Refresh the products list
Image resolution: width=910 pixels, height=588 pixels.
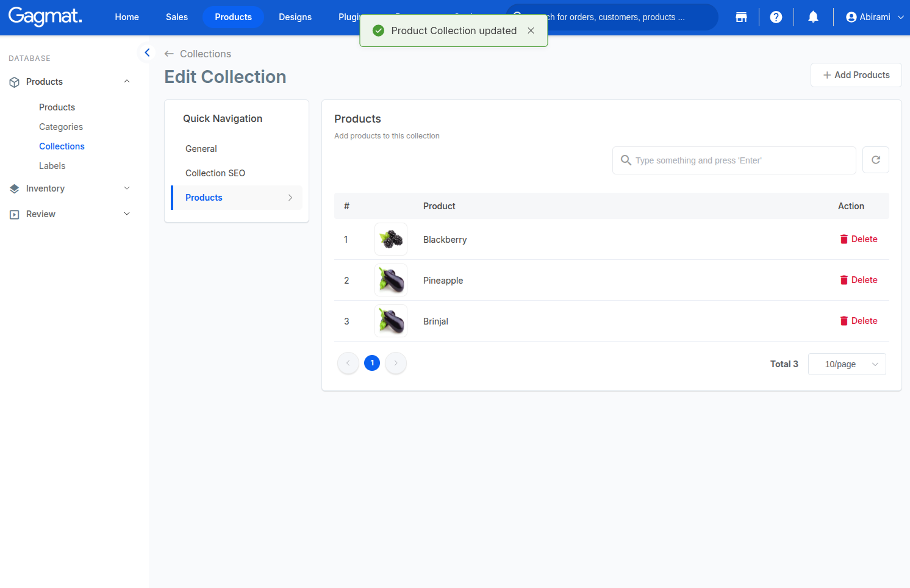coord(875,160)
